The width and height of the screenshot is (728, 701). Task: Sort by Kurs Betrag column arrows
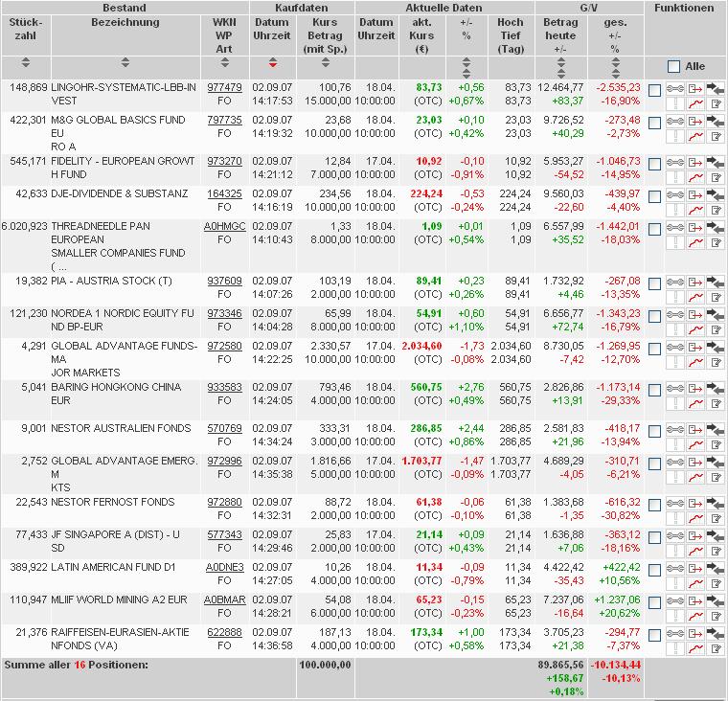[x=326, y=62]
